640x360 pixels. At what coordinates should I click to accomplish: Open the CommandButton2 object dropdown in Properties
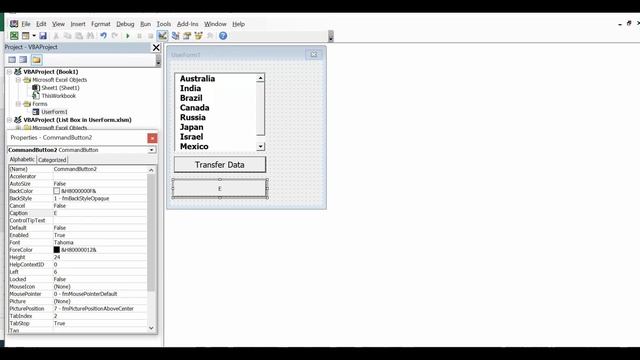[151, 150]
